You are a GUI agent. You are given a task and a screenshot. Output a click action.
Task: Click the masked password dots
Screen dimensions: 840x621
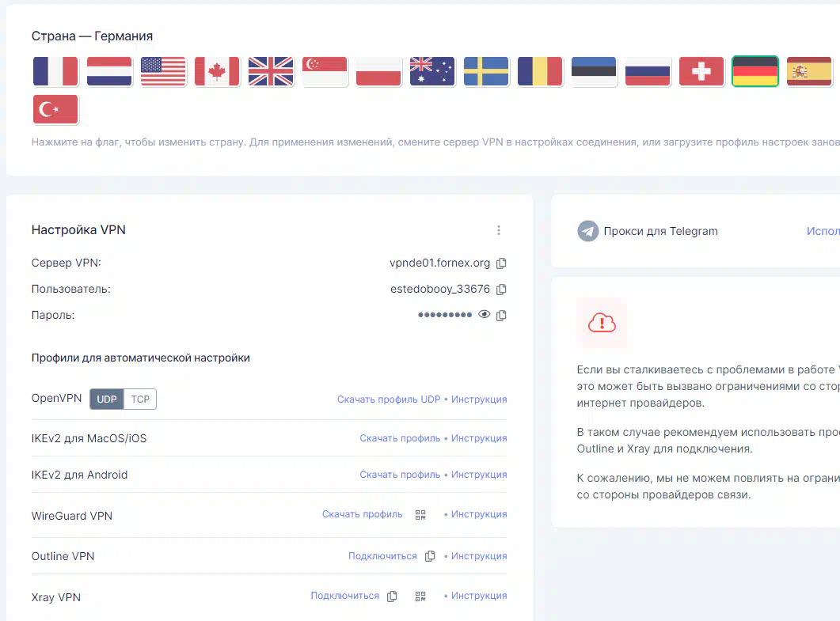tap(445, 315)
